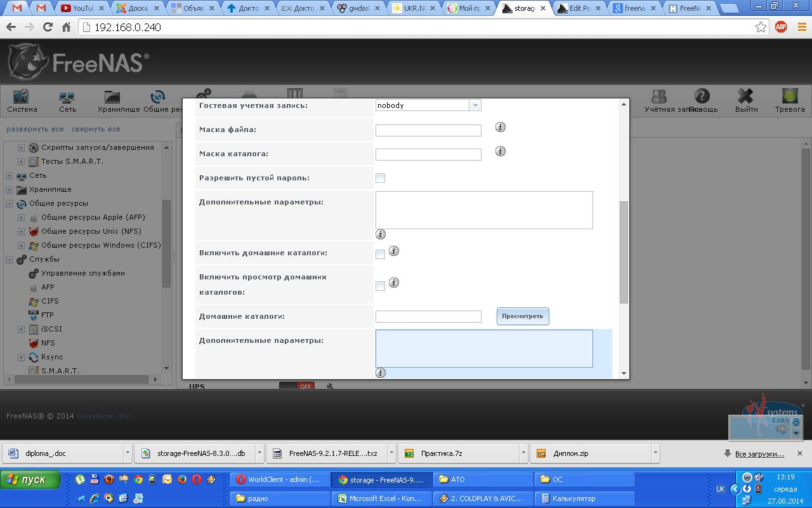
Task: Open the CIFS service tree item
Action: [x=49, y=301]
